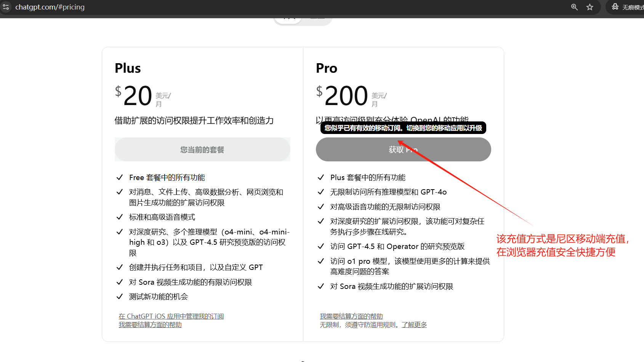The height and width of the screenshot is (362, 644).
Task: Click 对 Sora 视频生成功能的扩展访问权限 row
Action: 392,286
